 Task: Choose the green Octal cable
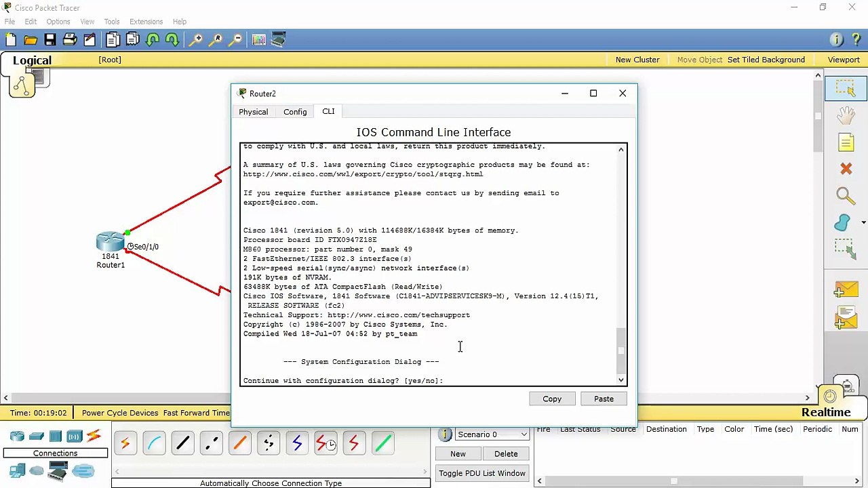click(382, 443)
